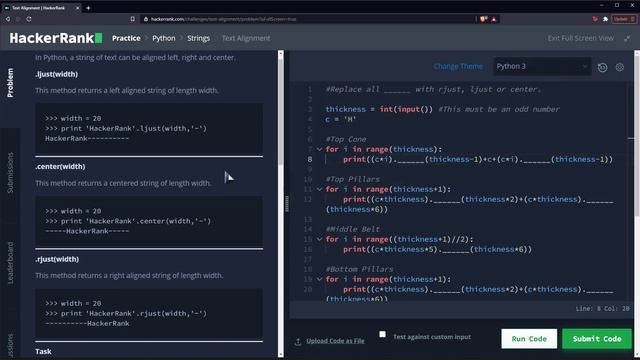Click Upload Code as File link
The image size is (640, 360).
[336, 341]
